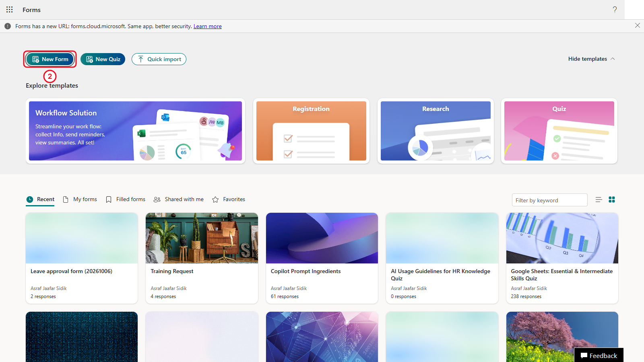This screenshot has height=362, width=644.
Task: Switch to the Favorites tab
Action: [229, 200]
